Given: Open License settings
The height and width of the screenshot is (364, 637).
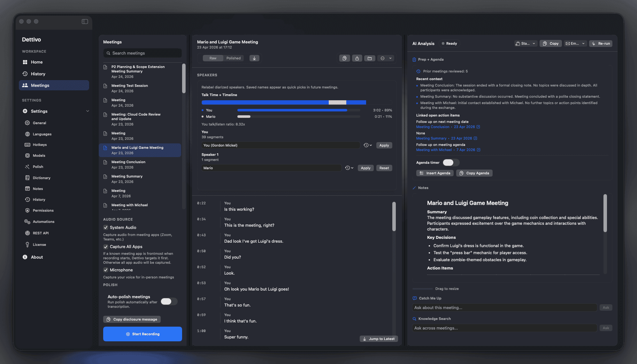Looking at the screenshot, I should point(39,245).
